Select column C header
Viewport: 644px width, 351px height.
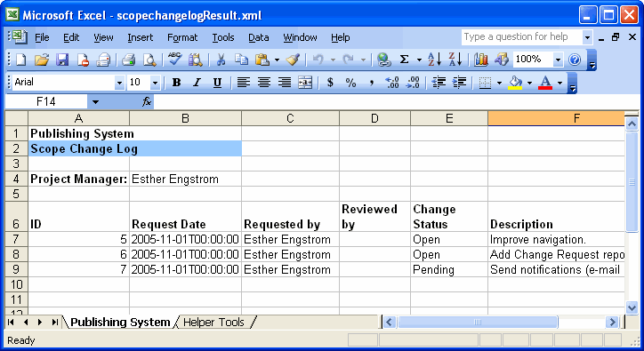(290, 118)
